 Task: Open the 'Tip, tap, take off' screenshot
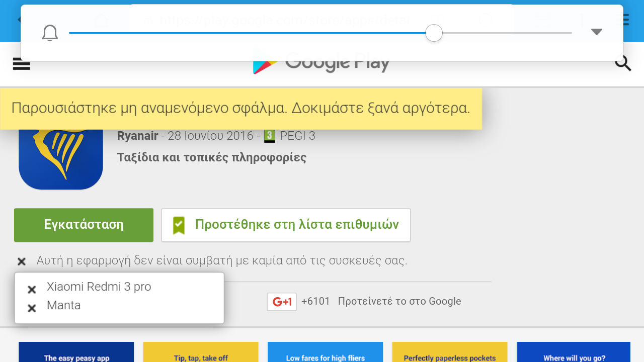[201, 352]
